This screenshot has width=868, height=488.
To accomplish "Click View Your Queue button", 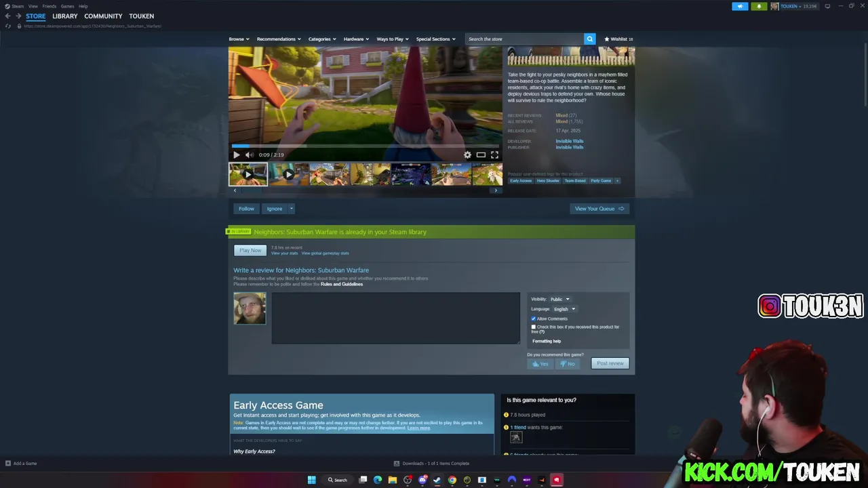I will click(599, 209).
